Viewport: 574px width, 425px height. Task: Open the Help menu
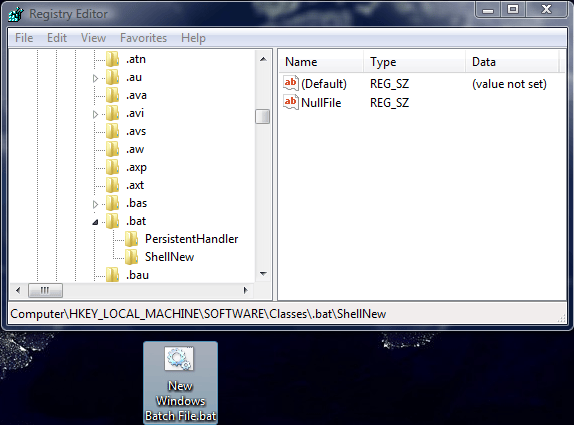coord(193,38)
